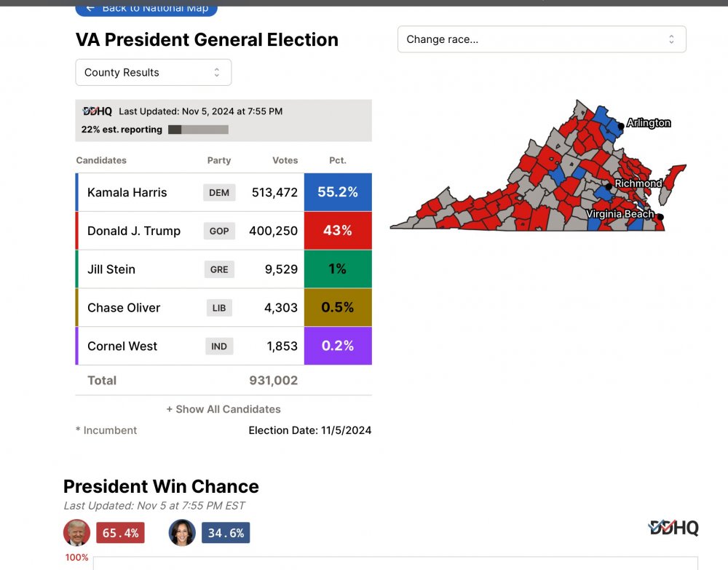Click the DDHQ logo beside win chance
This screenshot has width=728, height=570.
[x=673, y=528]
